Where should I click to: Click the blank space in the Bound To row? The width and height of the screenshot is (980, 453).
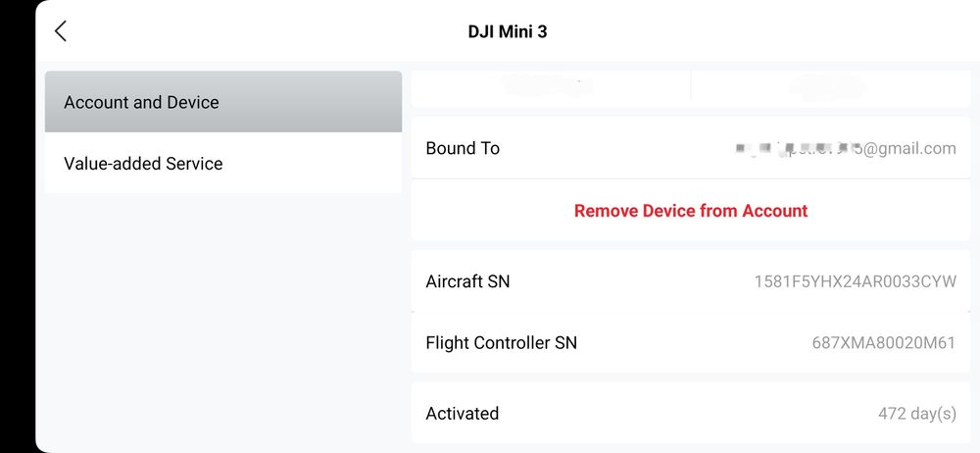click(x=617, y=149)
